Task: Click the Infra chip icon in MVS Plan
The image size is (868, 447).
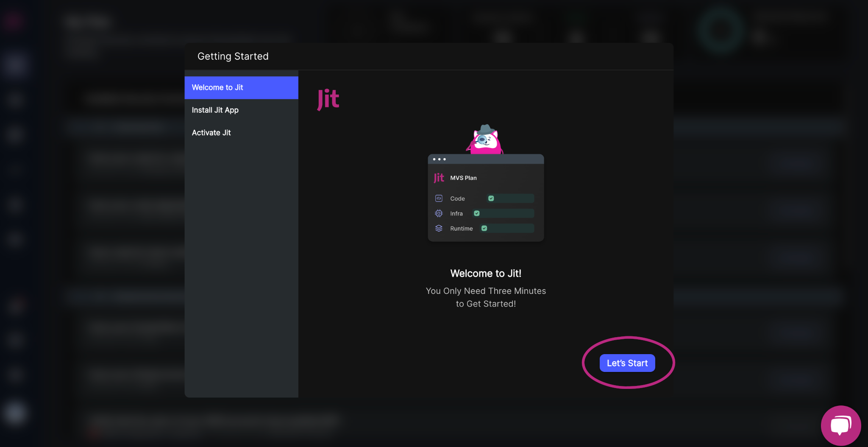Action: click(x=439, y=213)
